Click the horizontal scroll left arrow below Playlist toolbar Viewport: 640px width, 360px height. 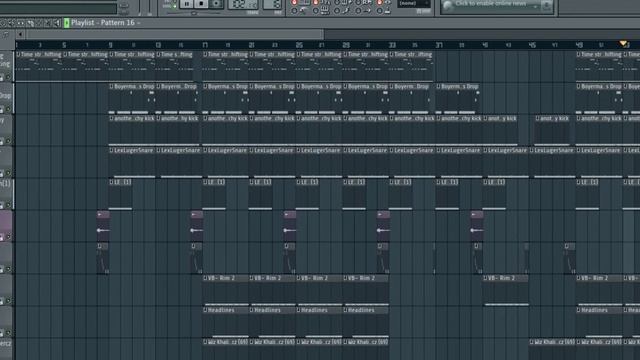tap(20, 35)
